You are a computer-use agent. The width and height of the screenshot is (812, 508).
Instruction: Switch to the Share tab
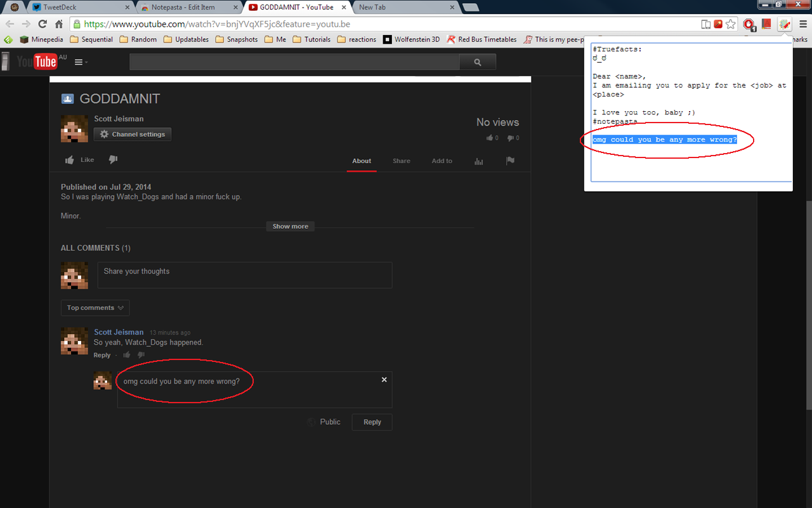(402, 161)
